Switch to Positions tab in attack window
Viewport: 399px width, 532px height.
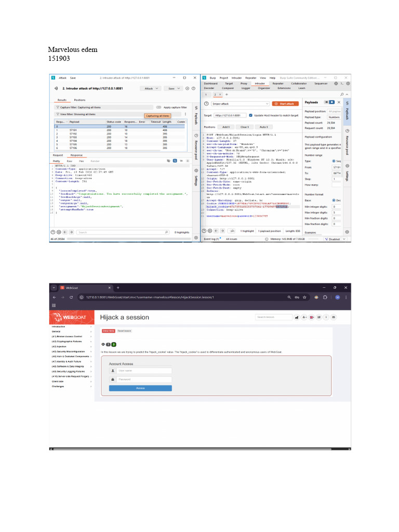point(79,100)
